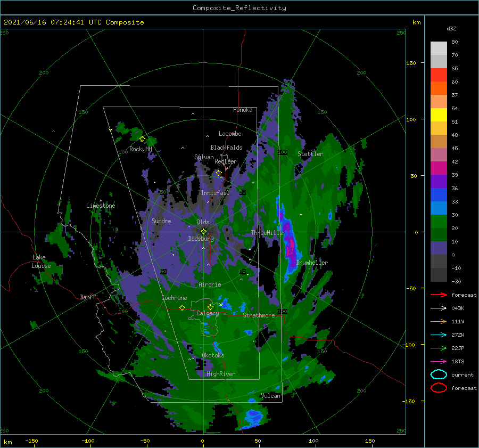Click the bright yellow swatch in dBZ scale
The height and width of the screenshot is (448, 479).
point(439,115)
